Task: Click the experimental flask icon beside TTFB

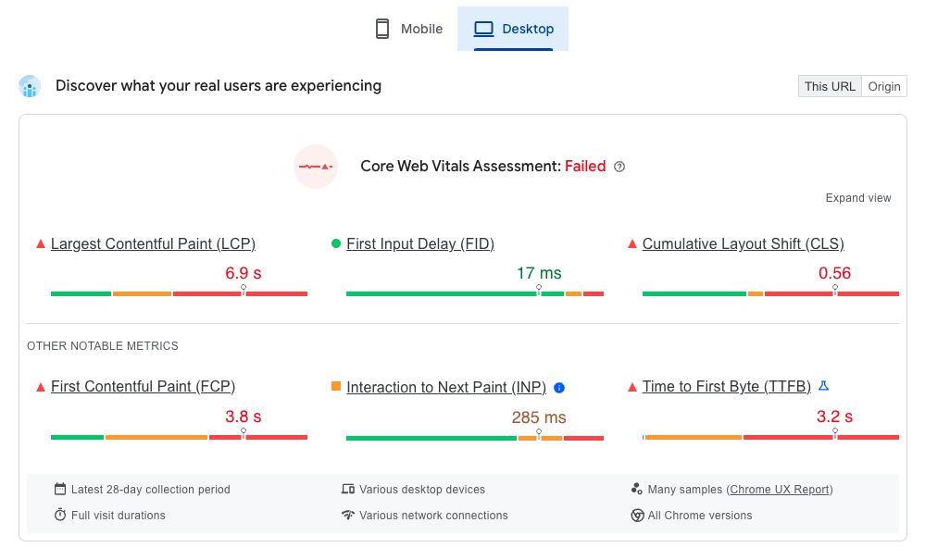Action: (x=824, y=386)
